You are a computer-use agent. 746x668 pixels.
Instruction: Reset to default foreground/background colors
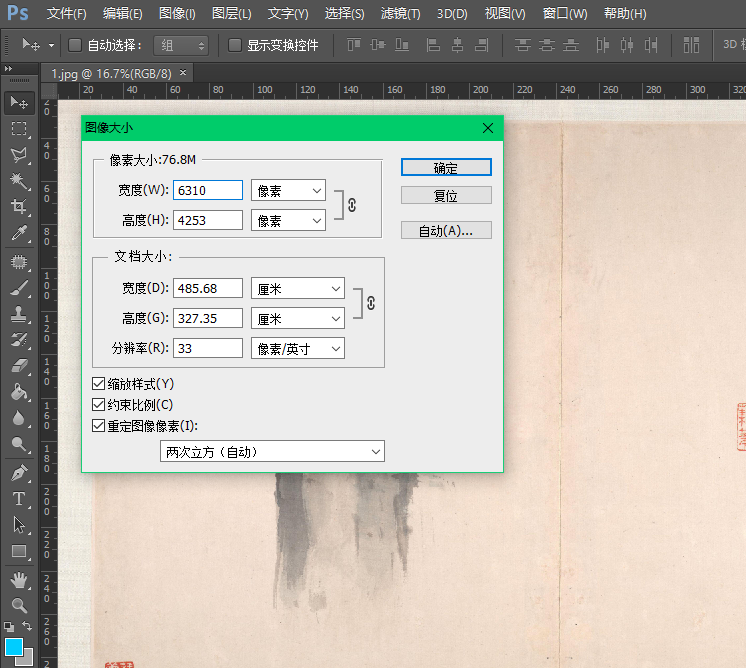(x=9, y=627)
